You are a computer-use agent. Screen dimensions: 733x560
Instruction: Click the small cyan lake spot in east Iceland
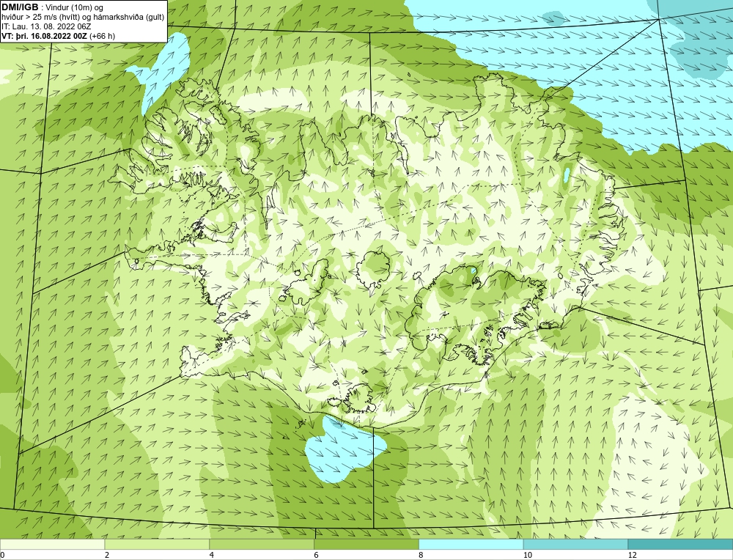(x=567, y=175)
